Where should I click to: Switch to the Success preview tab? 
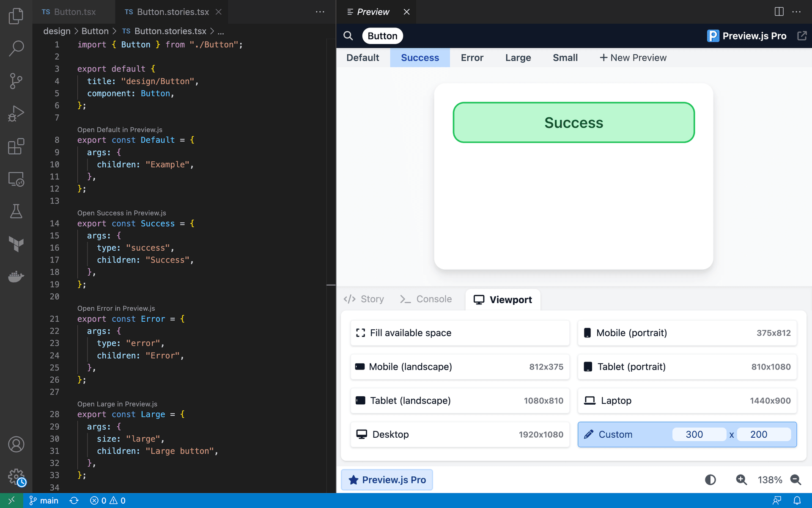pos(420,57)
